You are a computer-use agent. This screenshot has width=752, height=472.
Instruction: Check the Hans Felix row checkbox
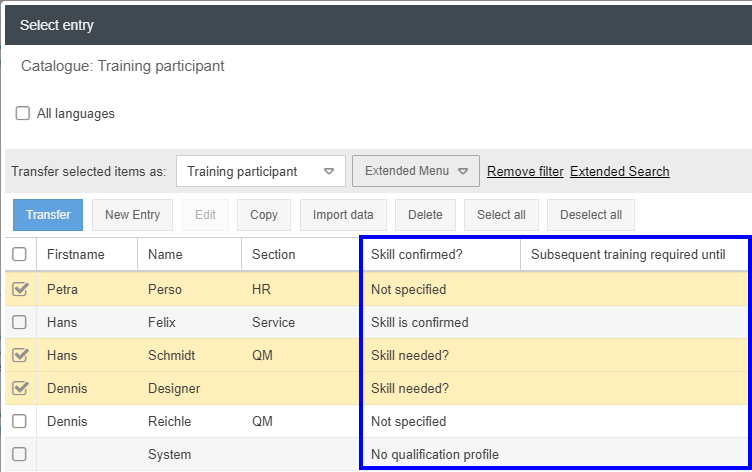click(x=19, y=322)
